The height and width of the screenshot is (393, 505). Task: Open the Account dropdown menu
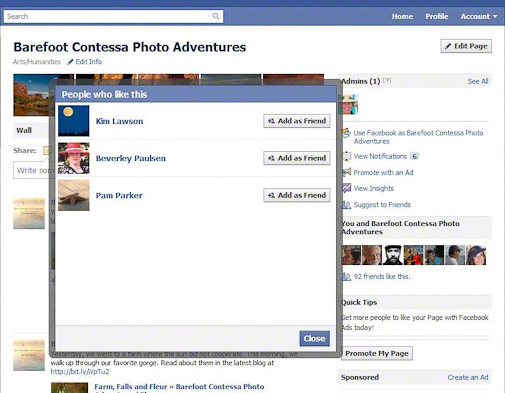point(479,16)
